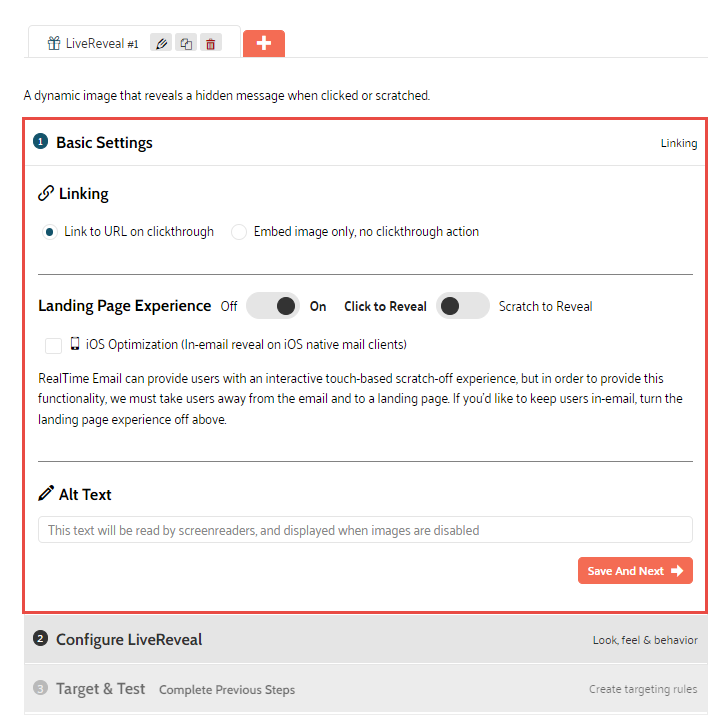Click the pencil icon next to Alt Text
This screenshot has height=721, width=728.
46,494
